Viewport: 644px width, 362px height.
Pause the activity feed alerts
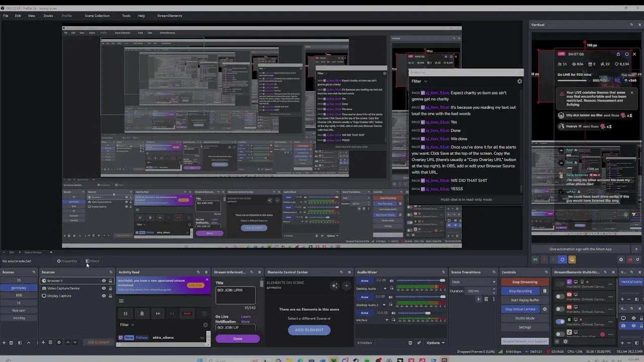125,314
